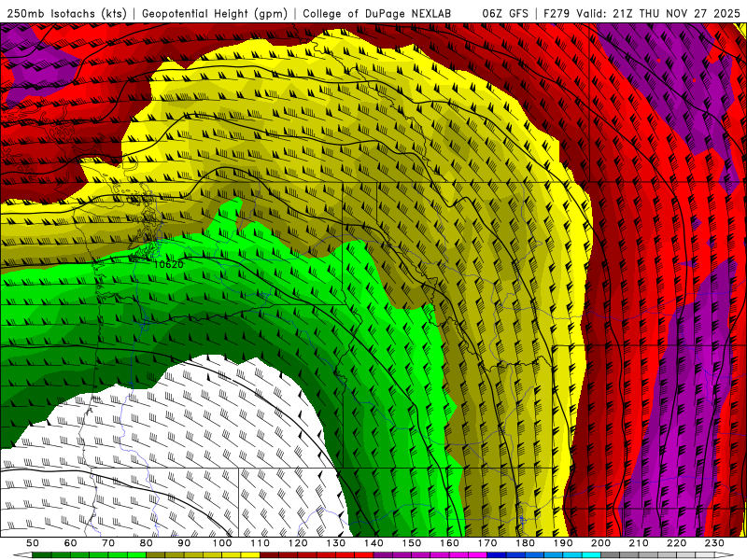
Task: Click the '70' value on the color scale
Action: [108, 543]
